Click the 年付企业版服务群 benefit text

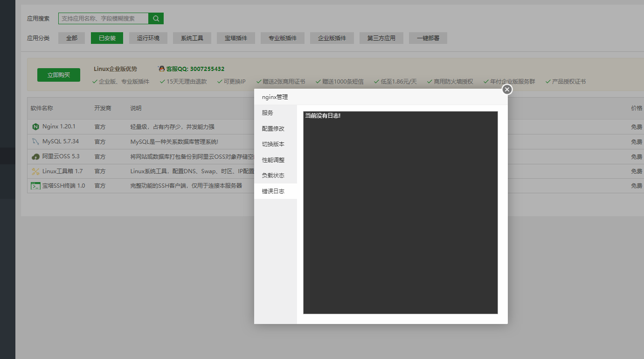point(512,82)
